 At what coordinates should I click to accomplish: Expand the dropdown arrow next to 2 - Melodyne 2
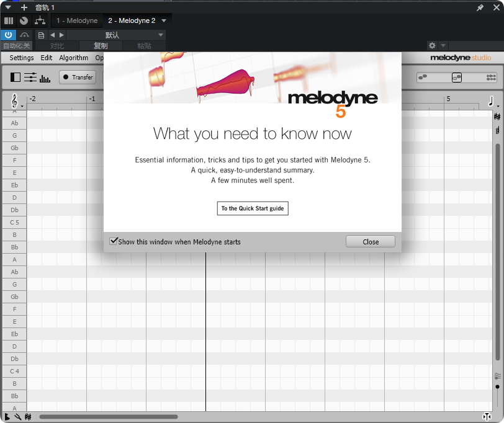[x=164, y=20]
